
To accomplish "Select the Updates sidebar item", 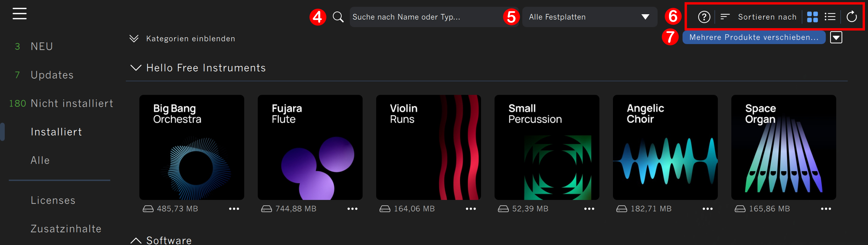I will [52, 75].
